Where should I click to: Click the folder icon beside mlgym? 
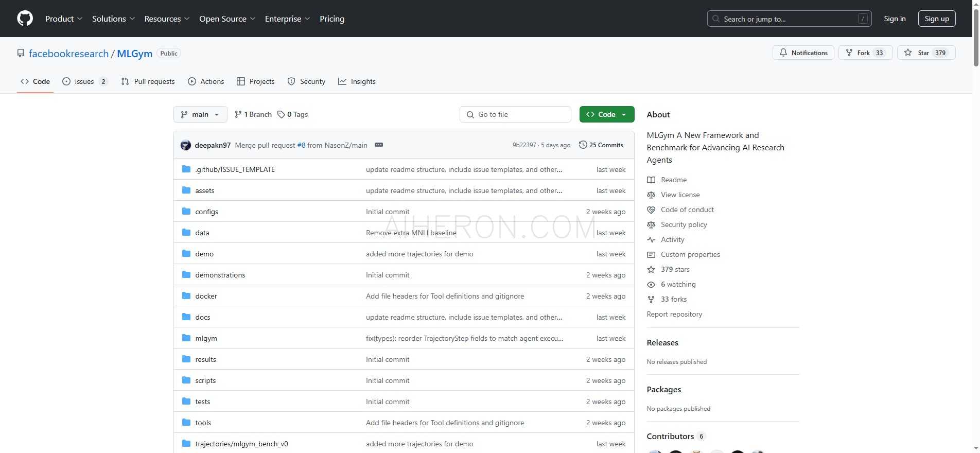[x=186, y=338]
